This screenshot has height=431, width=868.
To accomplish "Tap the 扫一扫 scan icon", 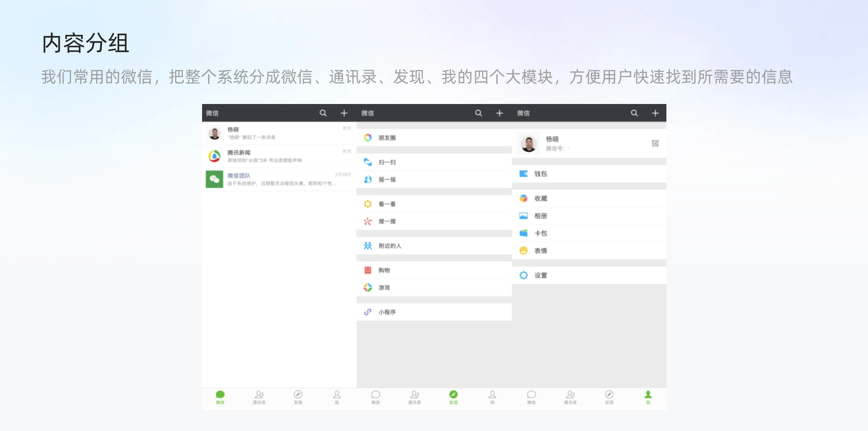I will (368, 162).
